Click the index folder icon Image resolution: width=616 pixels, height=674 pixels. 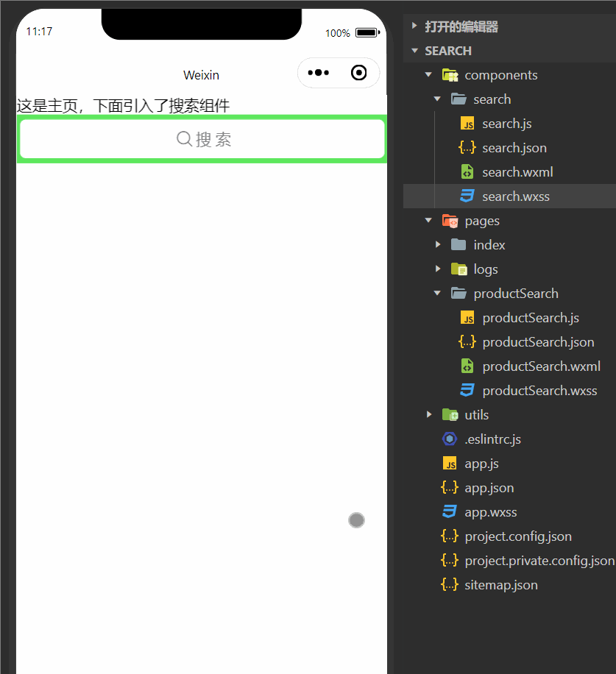click(459, 245)
